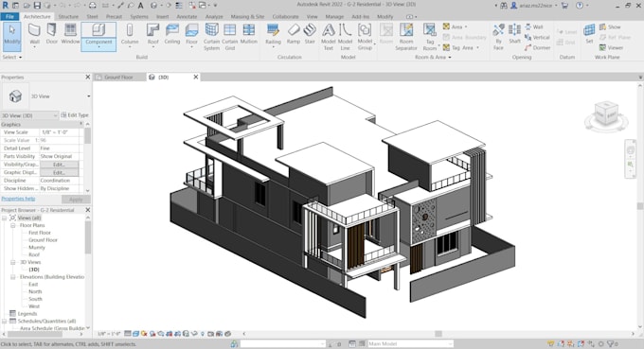Click Edit button for Graphic Display Options
Screen dimensions: 644x349
click(59, 173)
